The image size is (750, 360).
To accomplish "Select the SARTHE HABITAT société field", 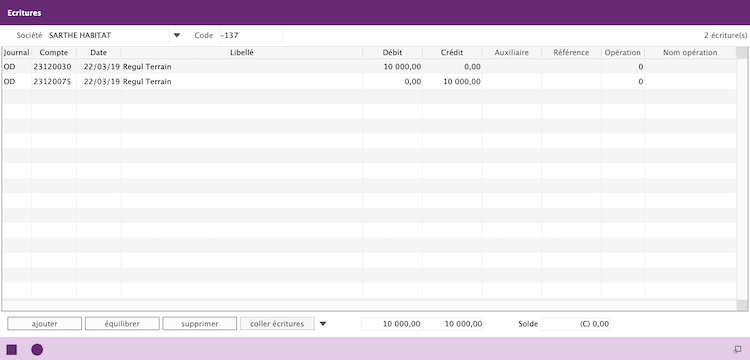I will point(109,35).
